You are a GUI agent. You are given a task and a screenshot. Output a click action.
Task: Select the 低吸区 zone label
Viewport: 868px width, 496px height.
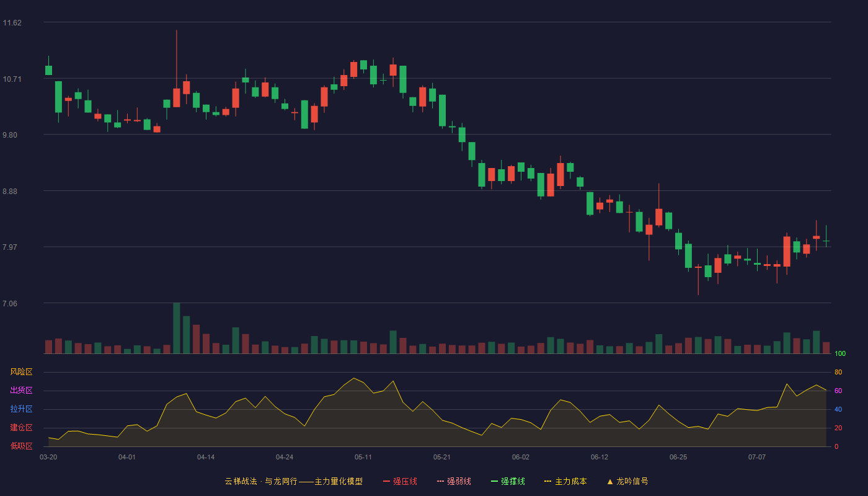tap(22, 446)
